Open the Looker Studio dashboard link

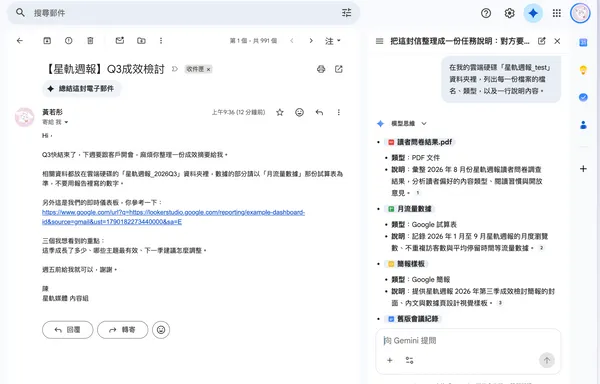pyautogui.click(x=173, y=217)
